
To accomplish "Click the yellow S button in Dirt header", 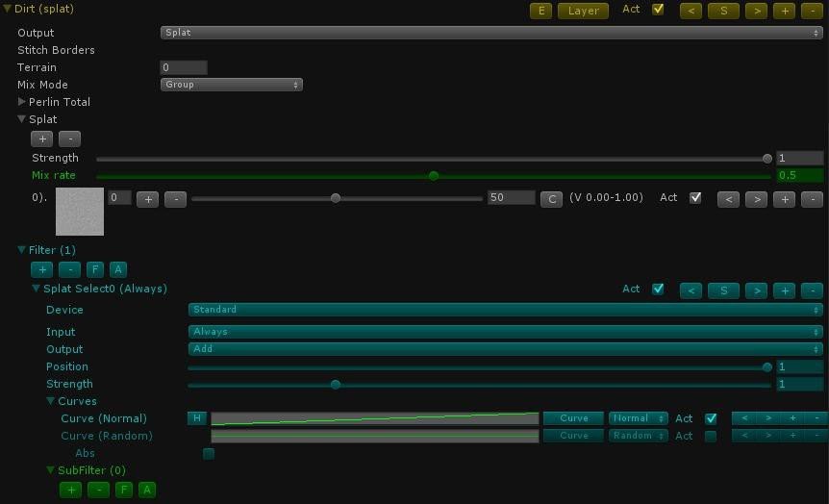I will [x=723, y=11].
